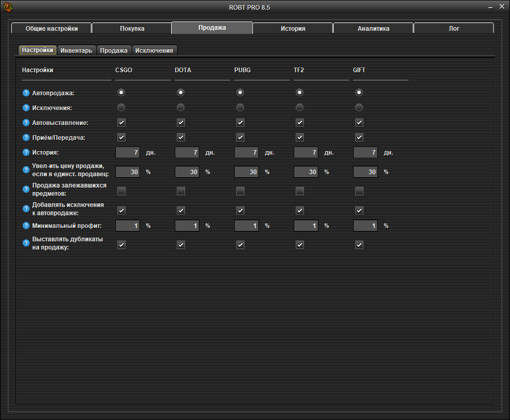Click the help icon beside Исключения row
510x420 pixels.
pos(26,108)
